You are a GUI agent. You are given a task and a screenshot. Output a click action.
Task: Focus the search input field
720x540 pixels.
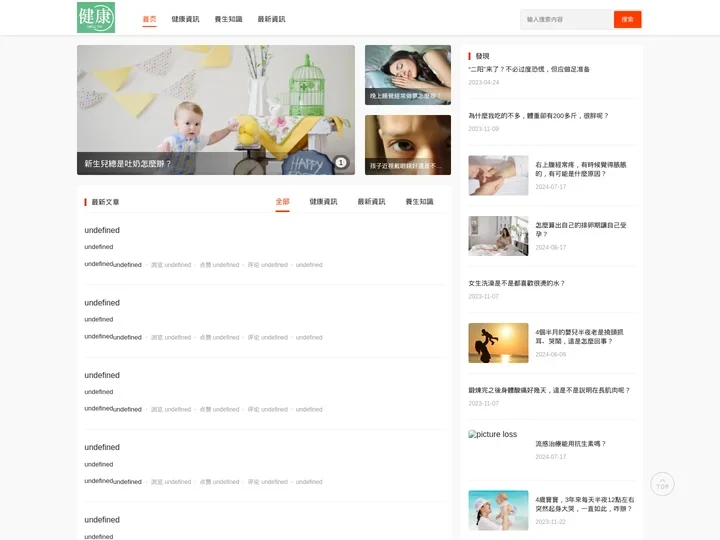(567, 19)
